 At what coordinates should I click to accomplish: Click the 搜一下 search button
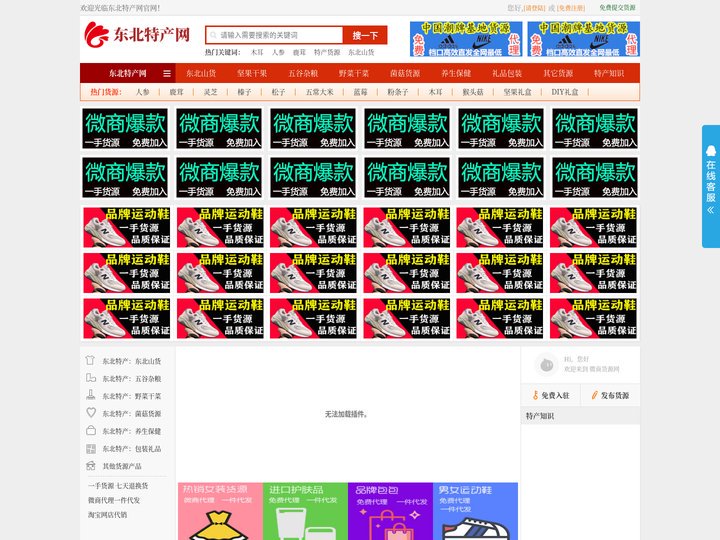tap(365, 35)
